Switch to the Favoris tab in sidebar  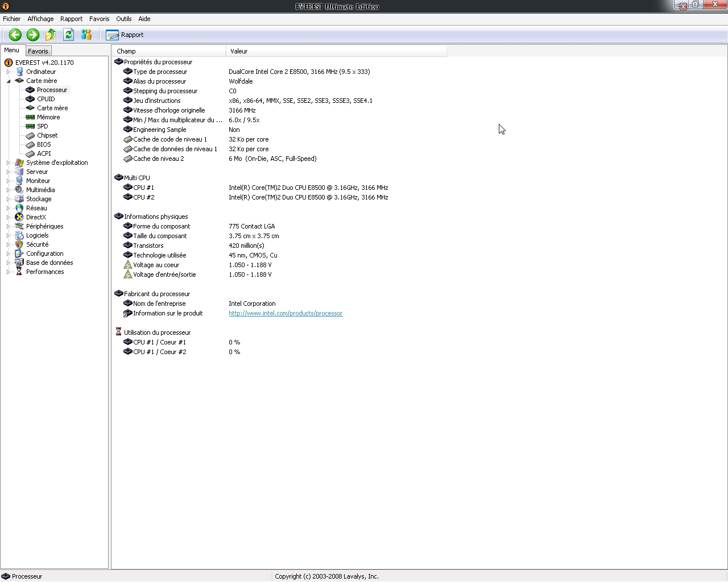pyautogui.click(x=38, y=51)
